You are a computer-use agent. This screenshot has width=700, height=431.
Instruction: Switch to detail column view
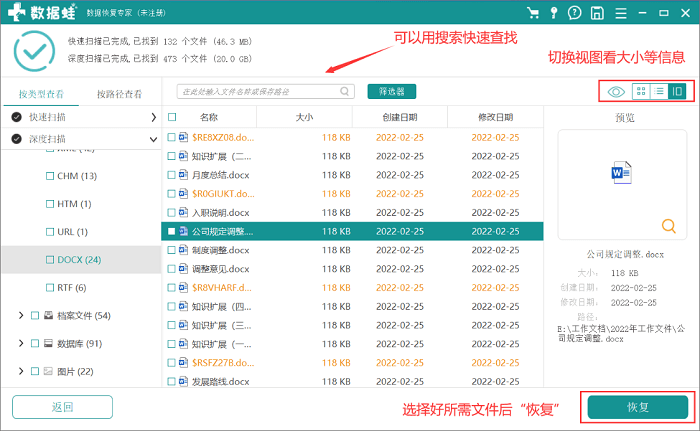tap(677, 92)
